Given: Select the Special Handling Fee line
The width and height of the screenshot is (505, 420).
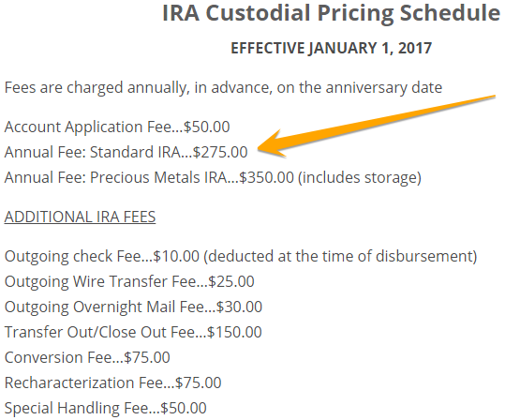Looking at the screenshot, I should tap(106, 408).
